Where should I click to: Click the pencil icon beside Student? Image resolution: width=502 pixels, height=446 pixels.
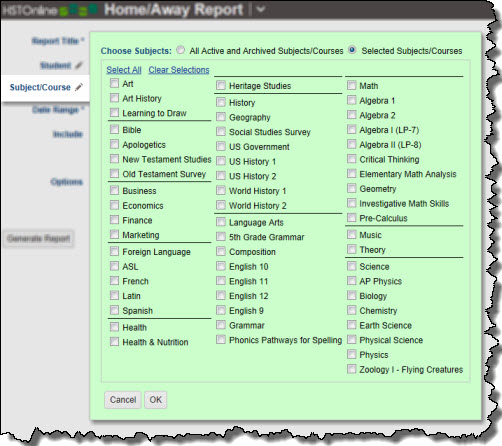click(79, 65)
